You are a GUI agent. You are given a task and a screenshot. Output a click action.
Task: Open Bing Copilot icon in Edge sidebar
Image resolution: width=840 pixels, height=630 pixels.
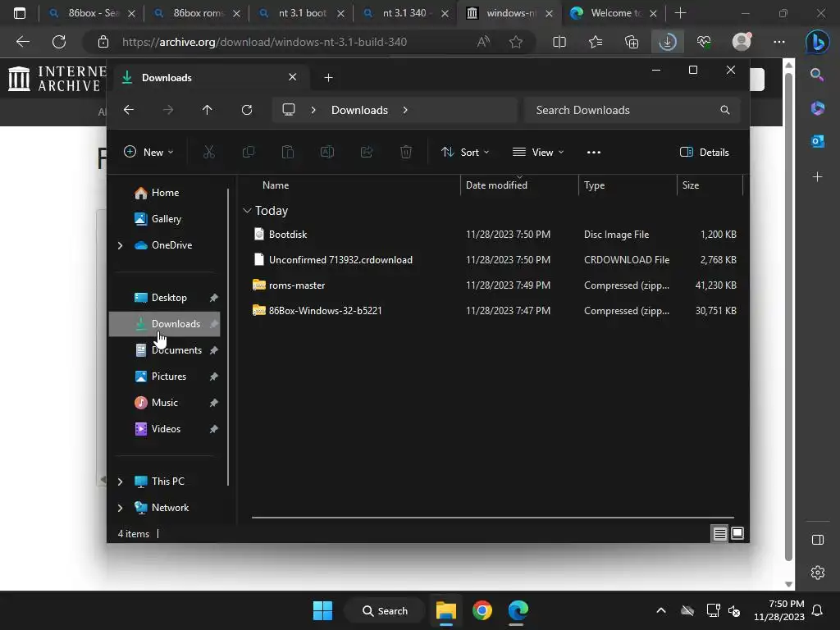click(x=818, y=42)
